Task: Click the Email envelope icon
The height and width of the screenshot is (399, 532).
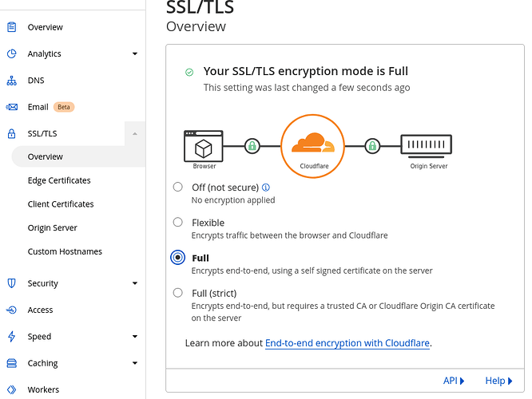Action: 11,107
